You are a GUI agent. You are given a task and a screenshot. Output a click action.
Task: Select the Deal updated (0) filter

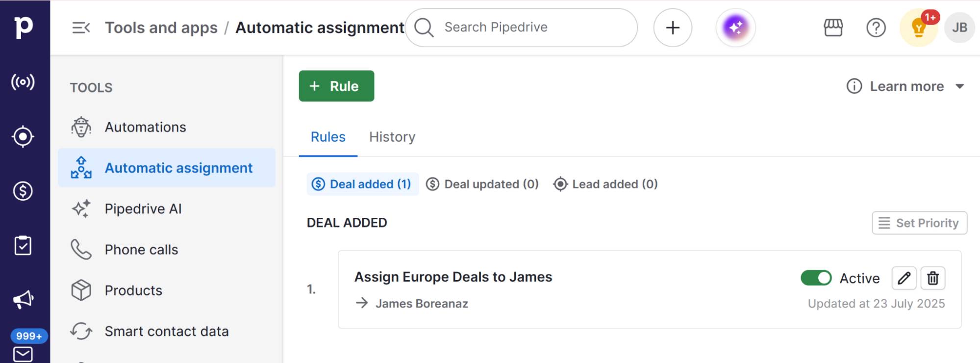pos(482,184)
